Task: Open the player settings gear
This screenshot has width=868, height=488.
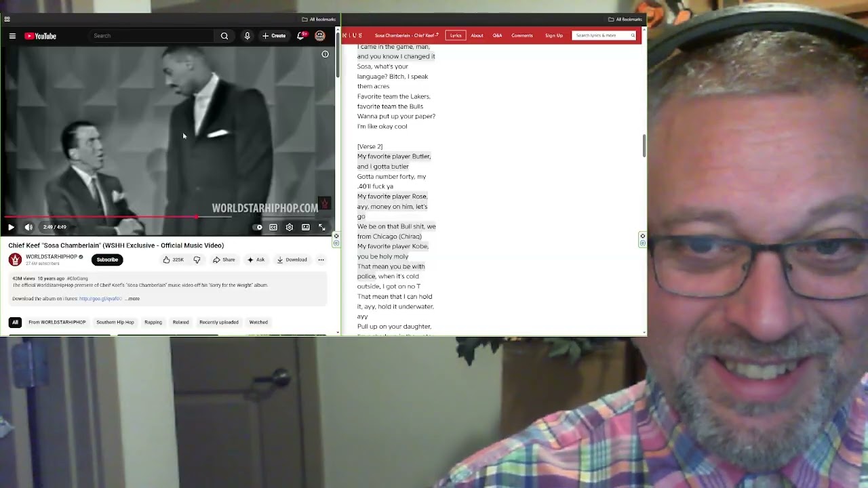Action: click(290, 227)
